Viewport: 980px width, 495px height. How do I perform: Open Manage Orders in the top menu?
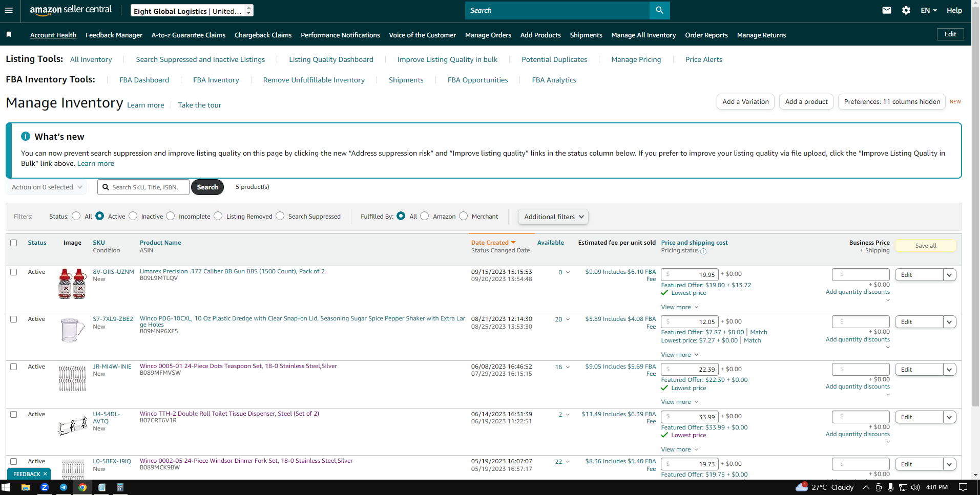[x=488, y=35]
